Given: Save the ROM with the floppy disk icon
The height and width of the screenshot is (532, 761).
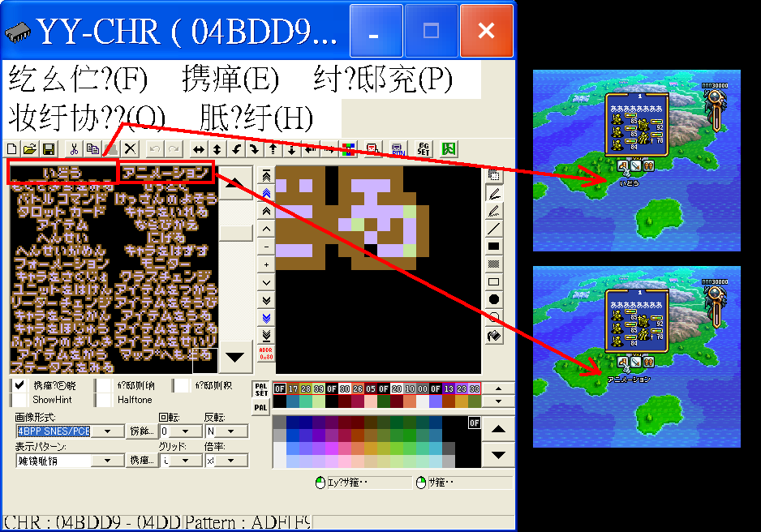Looking at the screenshot, I should pos(49,149).
